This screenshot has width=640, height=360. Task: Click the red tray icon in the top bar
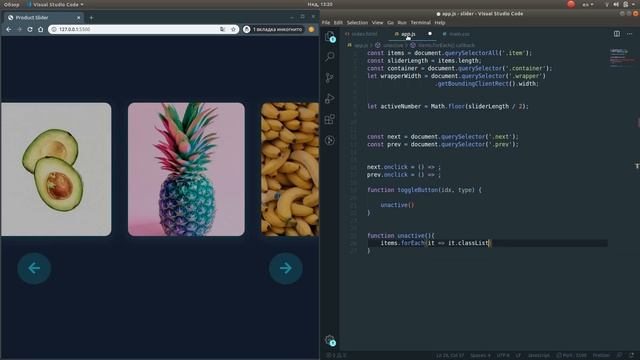coord(571,4)
